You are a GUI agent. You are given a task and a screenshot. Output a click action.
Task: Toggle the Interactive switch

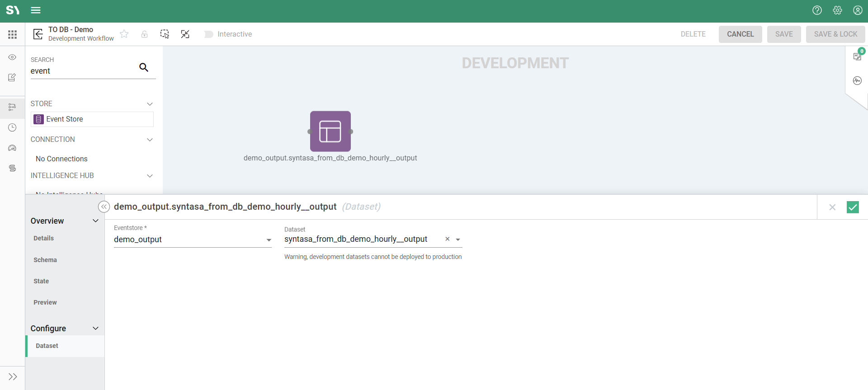pyautogui.click(x=208, y=34)
